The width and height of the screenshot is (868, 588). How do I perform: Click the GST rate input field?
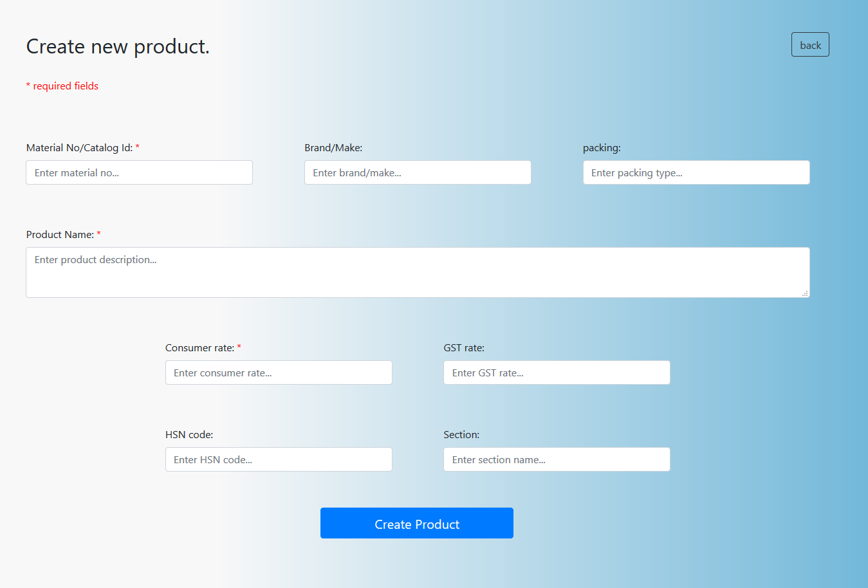point(557,372)
